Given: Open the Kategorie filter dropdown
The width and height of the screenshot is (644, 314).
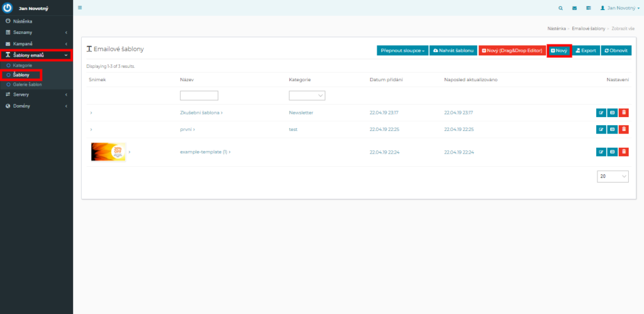Looking at the screenshot, I should (307, 96).
